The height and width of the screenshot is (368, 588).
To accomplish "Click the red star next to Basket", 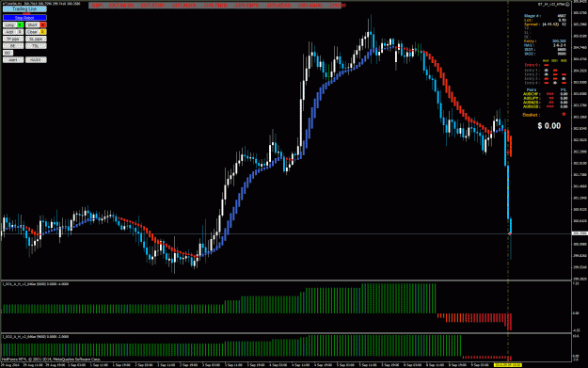I will (x=564, y=114).
